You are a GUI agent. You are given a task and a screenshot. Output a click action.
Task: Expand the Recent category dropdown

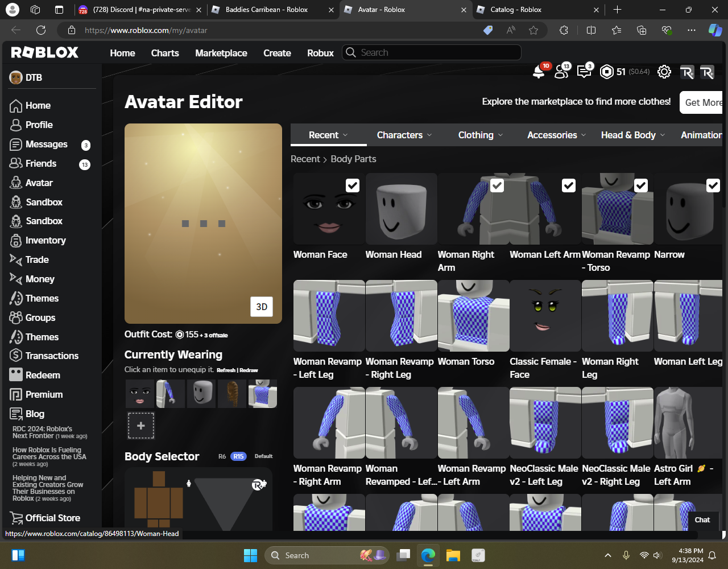click(328, 135)
